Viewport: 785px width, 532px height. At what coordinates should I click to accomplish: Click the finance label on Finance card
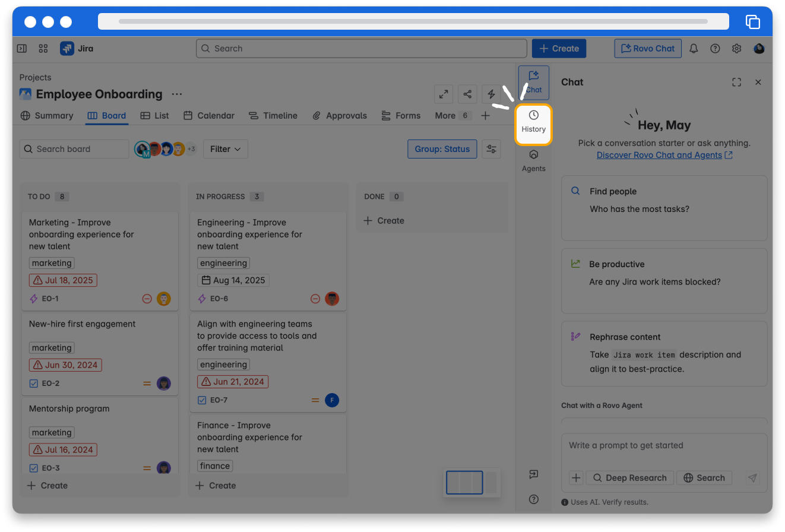215,466
